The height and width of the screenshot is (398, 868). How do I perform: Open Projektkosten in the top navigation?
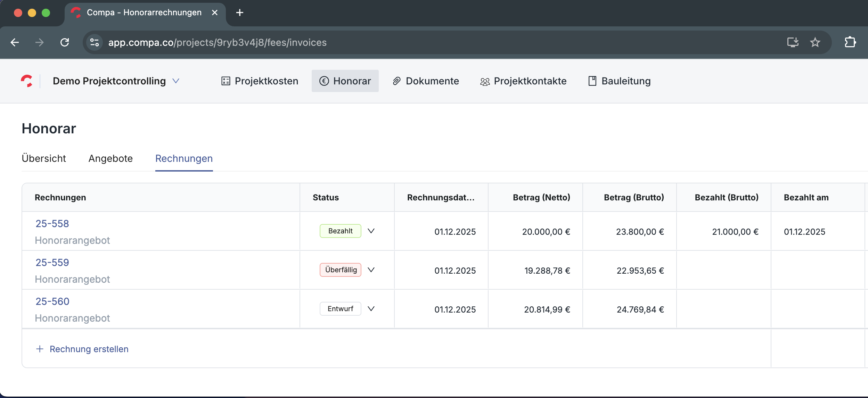(260, 81)
